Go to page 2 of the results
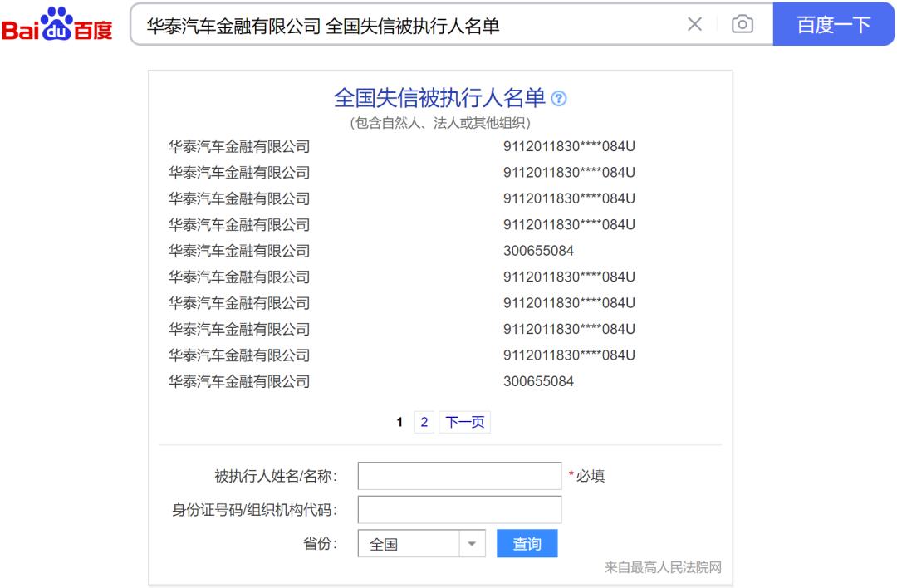The height and width of the screenshot is (588, 897). [424, 422]
